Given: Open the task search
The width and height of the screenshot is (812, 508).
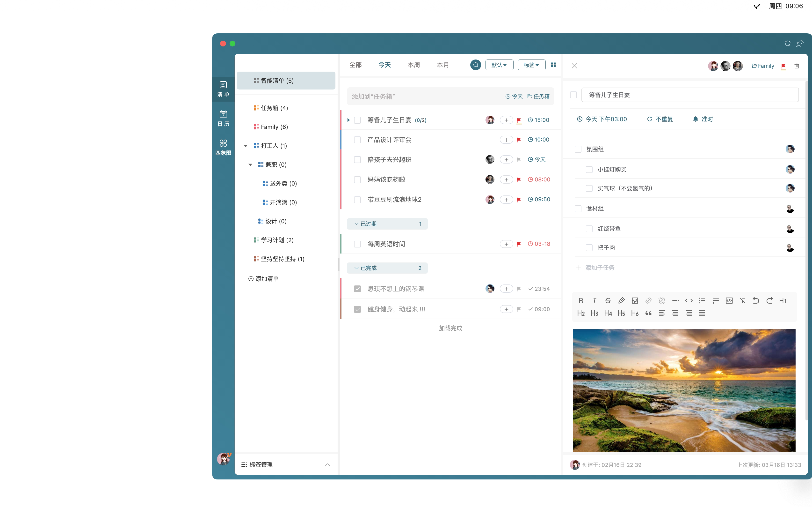Looking at the screenshot, I should [475, 65].
